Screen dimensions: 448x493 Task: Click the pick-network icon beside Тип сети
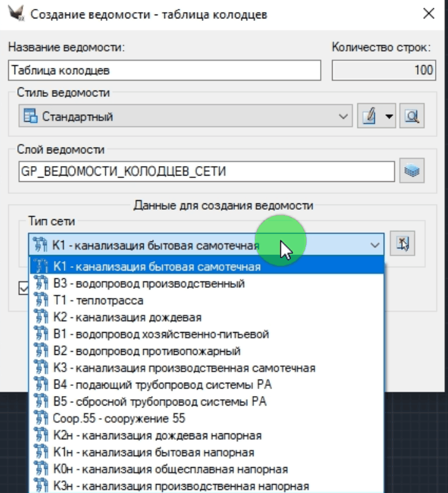[x=402, y=245]
